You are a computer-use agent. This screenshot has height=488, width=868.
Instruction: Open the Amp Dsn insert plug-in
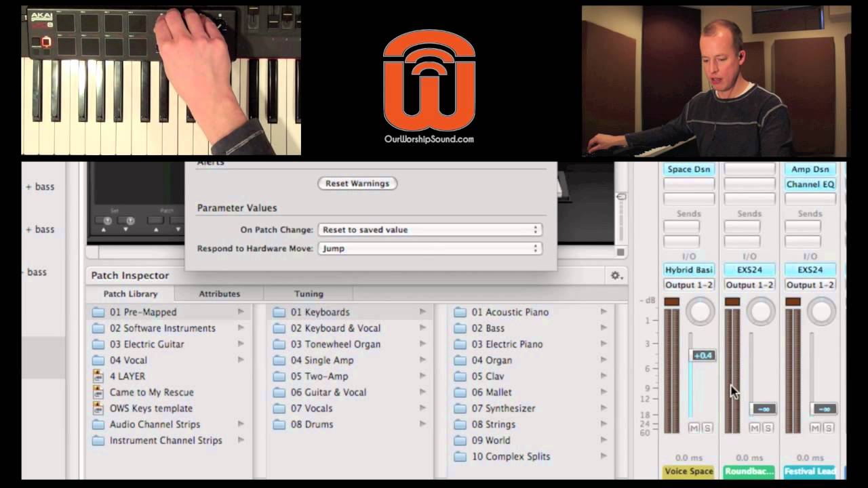(810, 169)
